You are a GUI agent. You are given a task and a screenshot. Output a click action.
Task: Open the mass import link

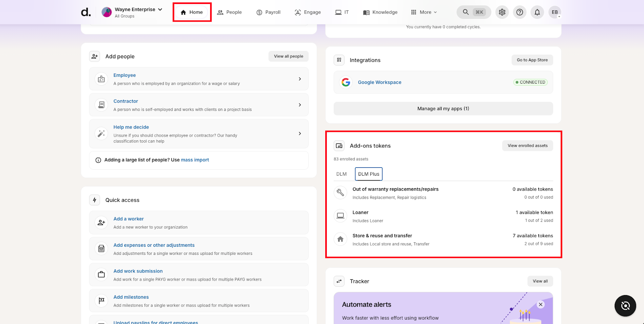[195, 160]
